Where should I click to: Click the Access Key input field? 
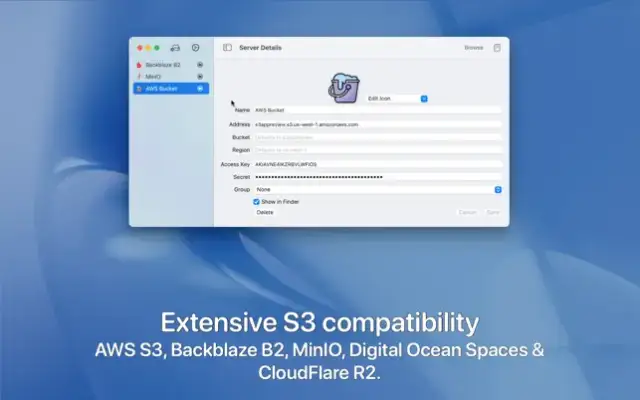(x=378, y=164)
